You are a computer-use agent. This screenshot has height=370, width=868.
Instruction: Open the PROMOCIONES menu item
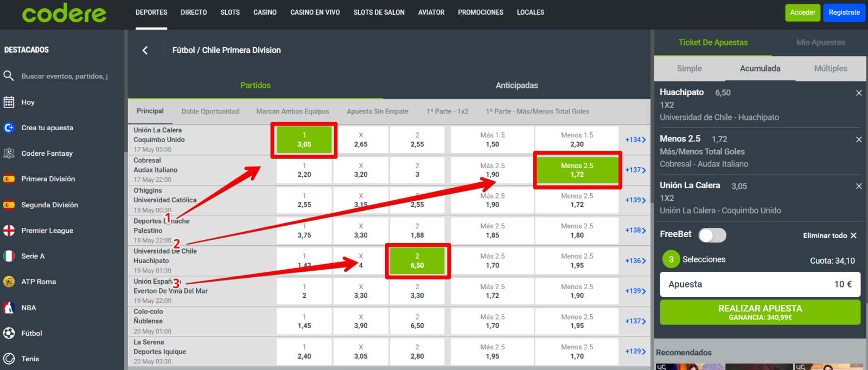pos(481,12)
